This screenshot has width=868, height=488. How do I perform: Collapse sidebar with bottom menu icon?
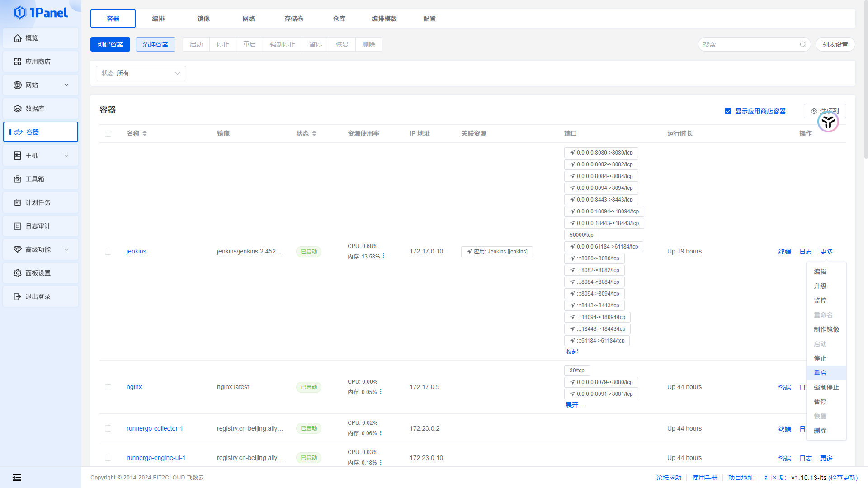(17, 477)
